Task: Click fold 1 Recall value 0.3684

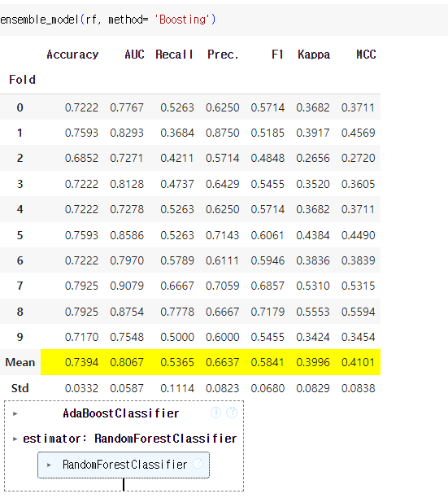Action: pyautogui.click(x=177, y=133)
